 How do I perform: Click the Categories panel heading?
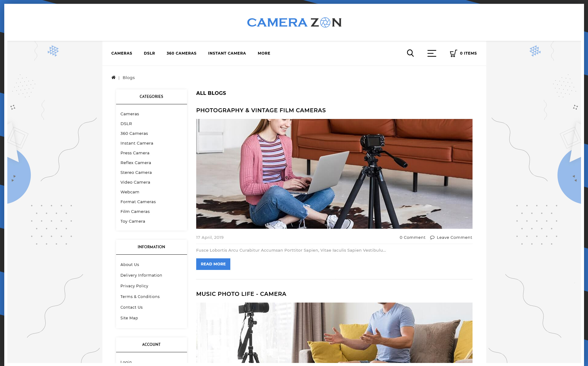151,97
